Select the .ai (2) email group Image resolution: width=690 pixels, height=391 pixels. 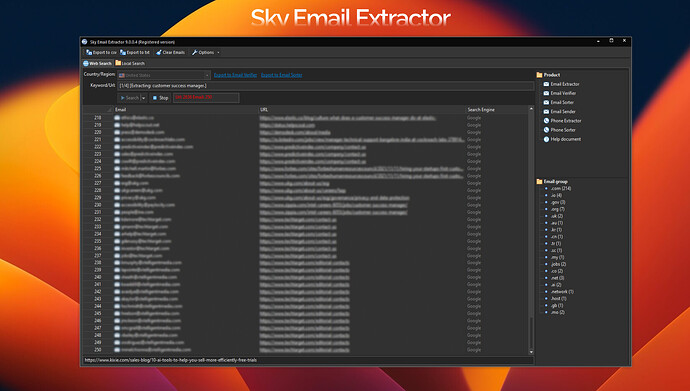pos(556,285)
